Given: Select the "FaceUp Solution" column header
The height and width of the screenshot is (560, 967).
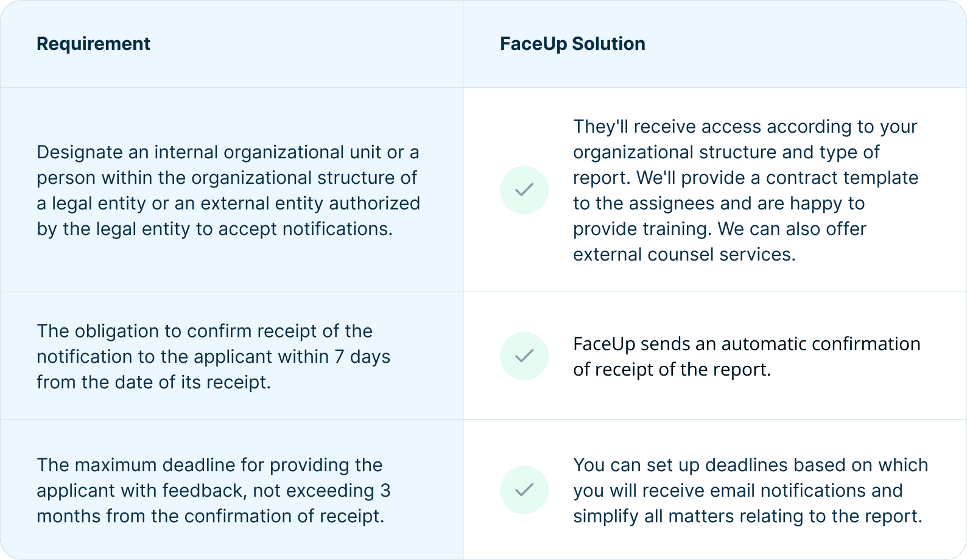Looking at the screenshot, I should click(x=572, y=44).
